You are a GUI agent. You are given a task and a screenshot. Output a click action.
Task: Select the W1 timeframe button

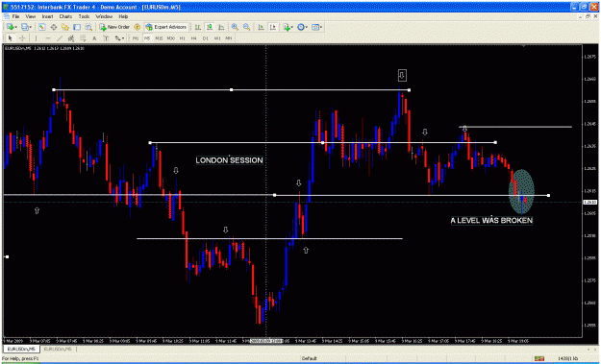217,38
